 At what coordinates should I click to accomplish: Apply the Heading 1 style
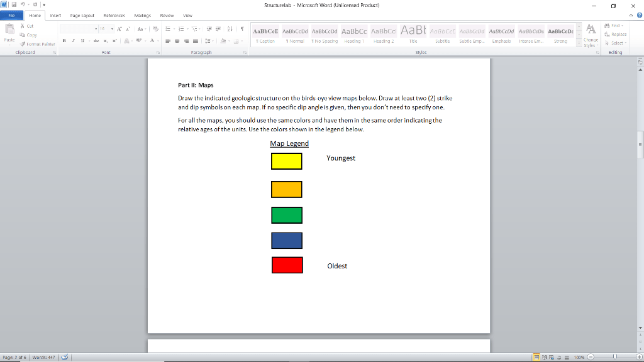(354, 35)
